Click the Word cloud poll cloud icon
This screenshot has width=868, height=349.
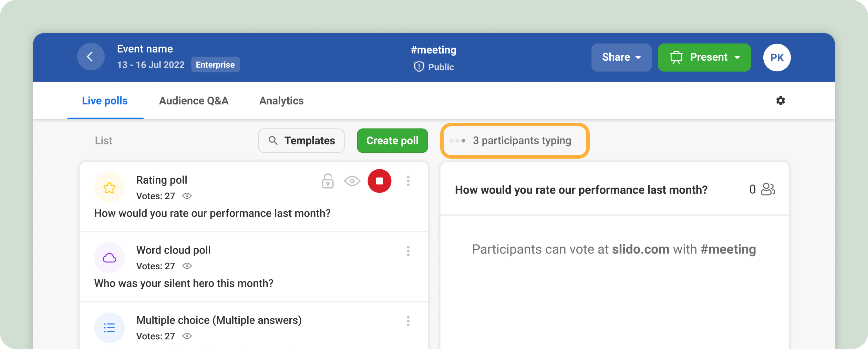(110, 258)
